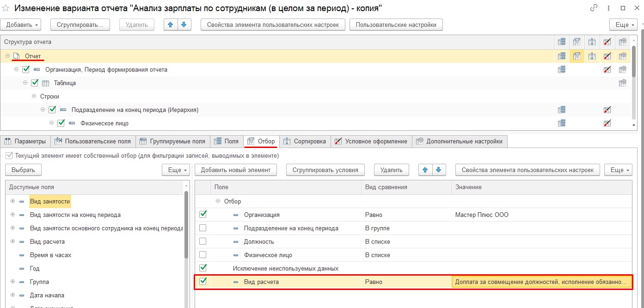Collapse the Строки node in structure
Image resolution: width=644 pixels, height=308 pixels.
[x=34, y=96]
